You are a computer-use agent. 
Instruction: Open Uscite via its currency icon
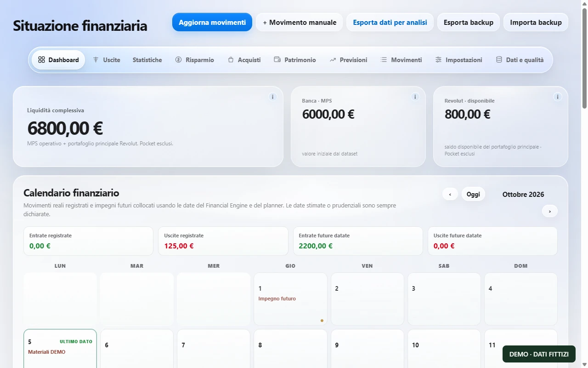pos(96,60)
